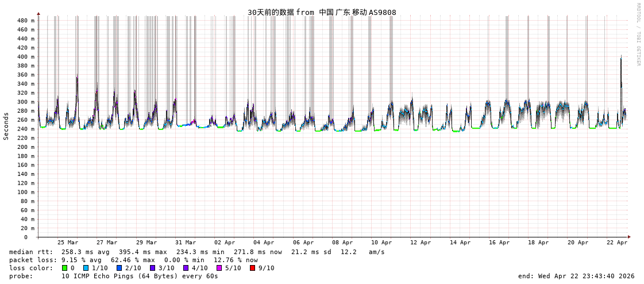Click the graph title mentioning AS9808
Screen dimensions: 644x284
coord(322,12)
